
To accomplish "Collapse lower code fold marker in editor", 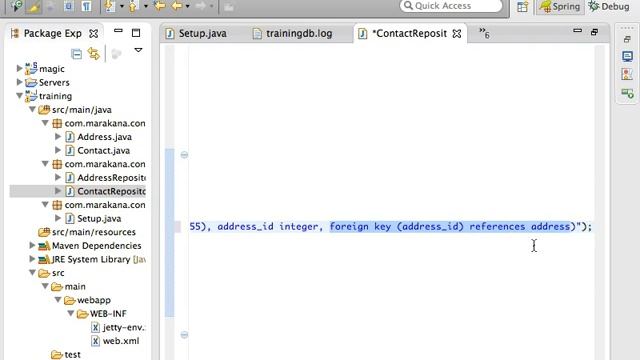I will point(184,335).
